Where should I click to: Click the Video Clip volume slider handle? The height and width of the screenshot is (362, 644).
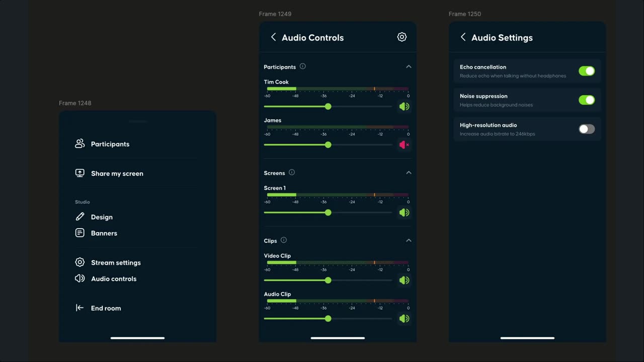point(328,281)
